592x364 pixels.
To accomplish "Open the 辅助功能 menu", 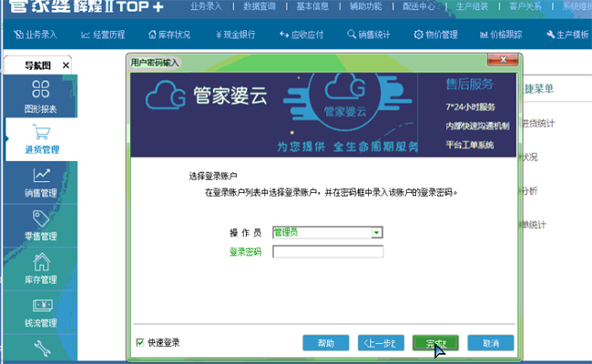I will 365,6.
